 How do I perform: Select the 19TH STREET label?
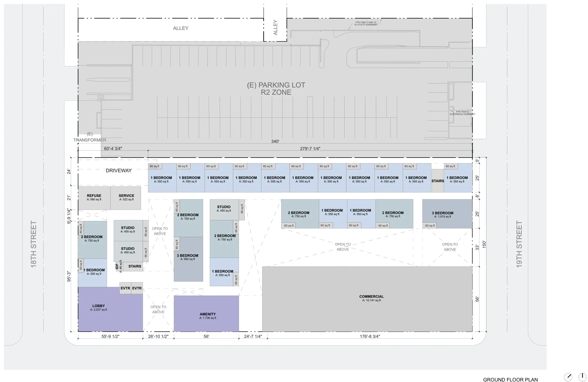tap(519, 244)
